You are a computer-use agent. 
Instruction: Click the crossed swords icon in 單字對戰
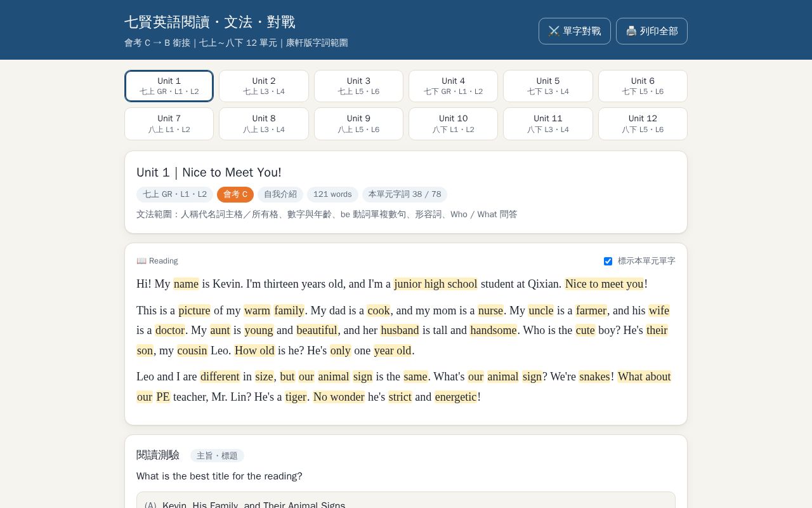pos(554,31)
